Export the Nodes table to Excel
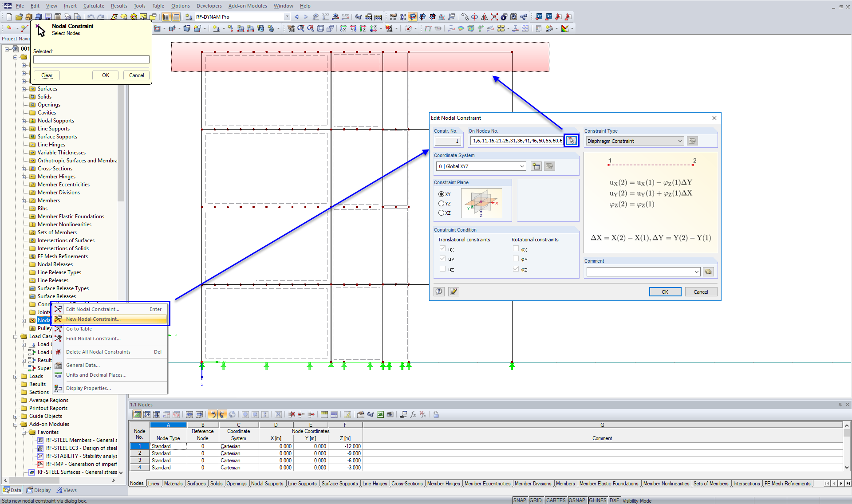The width and height of the screenshot is (852, 504). (380, 414)
